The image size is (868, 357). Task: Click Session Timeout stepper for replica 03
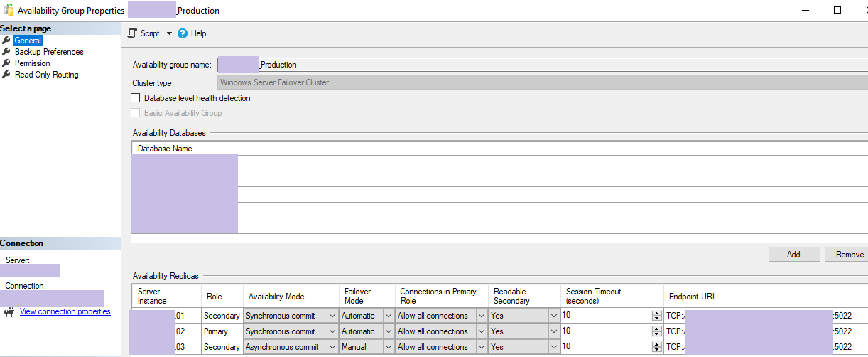point(656,347)
